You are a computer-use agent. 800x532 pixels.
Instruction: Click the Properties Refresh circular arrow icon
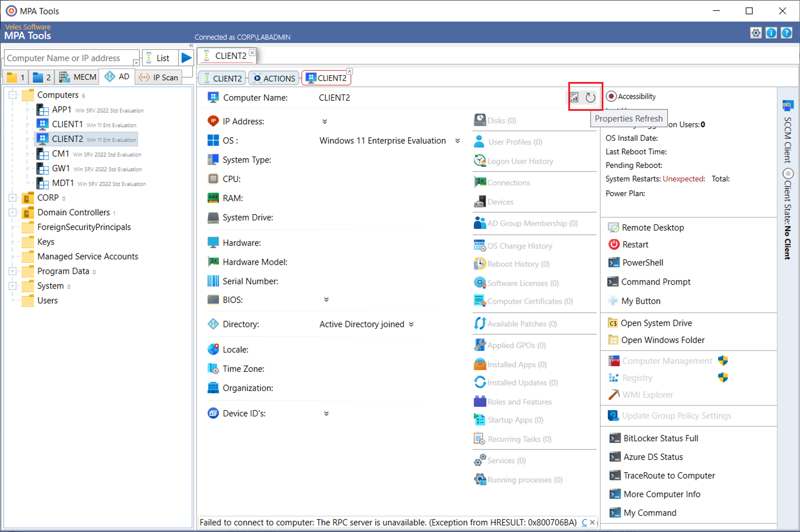pyautogui.click(x=590, y=98)
